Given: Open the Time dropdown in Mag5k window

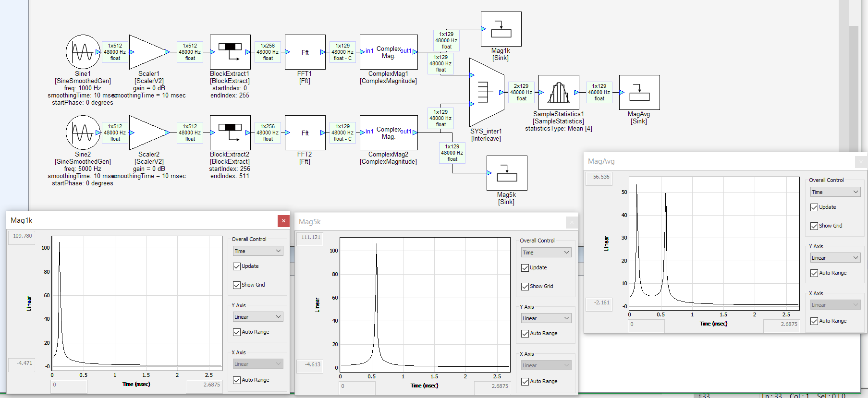Looking at the screenshot, I should (x=546, y=253).
